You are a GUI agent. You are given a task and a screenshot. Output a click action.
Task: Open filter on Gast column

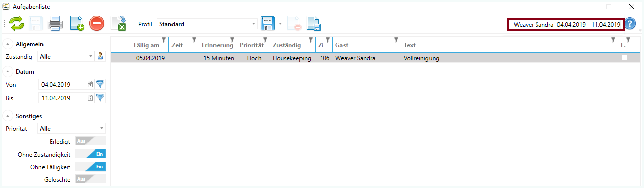tap(396, 40)
